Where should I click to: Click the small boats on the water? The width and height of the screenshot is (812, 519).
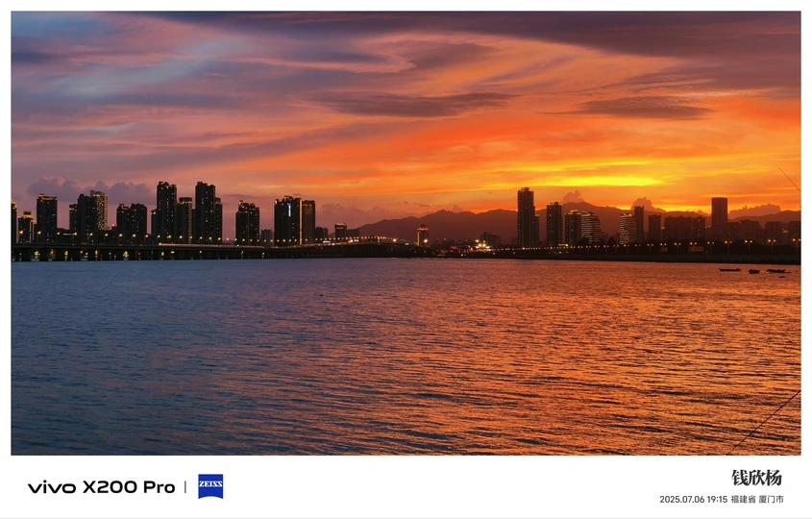click(753, 270)
